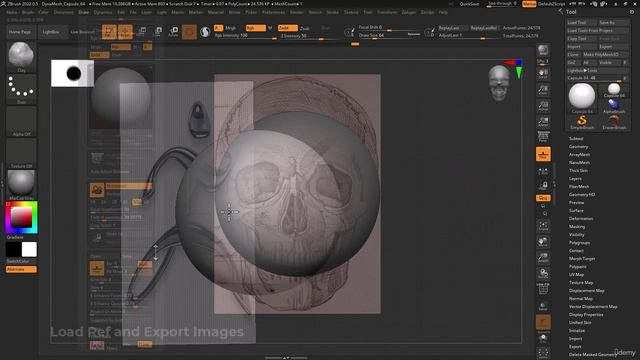The width and height of the screenshot is (640, 360).
Task: Toggle the orange Menus button
Action: pos(529,4)
